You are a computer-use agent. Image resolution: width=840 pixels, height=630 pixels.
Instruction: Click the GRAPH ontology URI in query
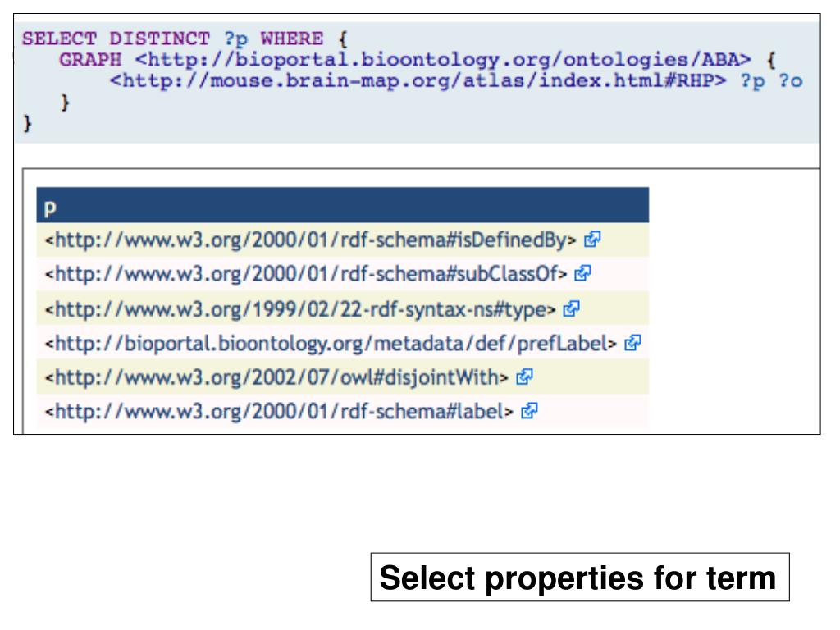(x=443, y=59)
